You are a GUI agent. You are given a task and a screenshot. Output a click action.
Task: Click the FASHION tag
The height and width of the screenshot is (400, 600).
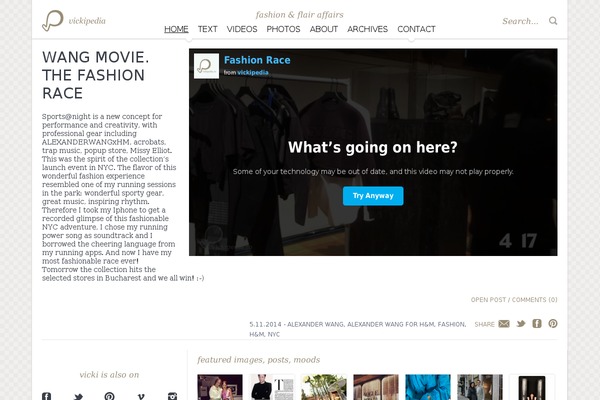(x=451, y=324)
